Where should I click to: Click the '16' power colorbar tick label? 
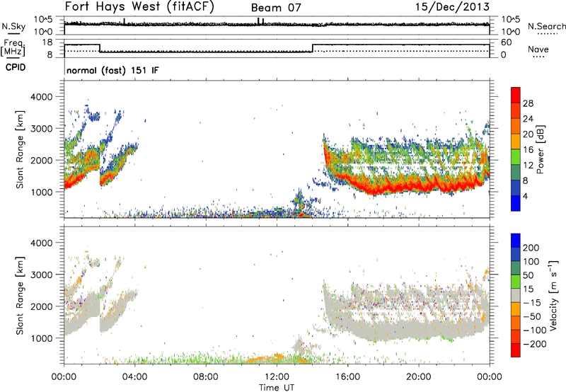click(x=528, y=150)
